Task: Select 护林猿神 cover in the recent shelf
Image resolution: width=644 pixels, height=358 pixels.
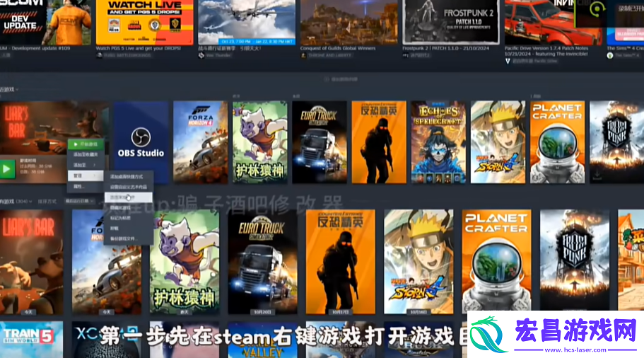Action: pos(260,142)
